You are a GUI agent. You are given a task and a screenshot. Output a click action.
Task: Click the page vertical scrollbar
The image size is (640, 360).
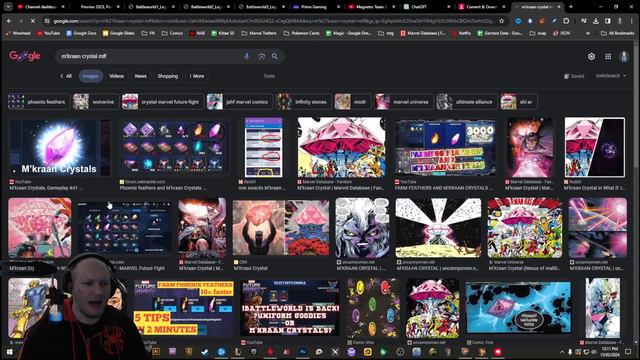[636, 192]
